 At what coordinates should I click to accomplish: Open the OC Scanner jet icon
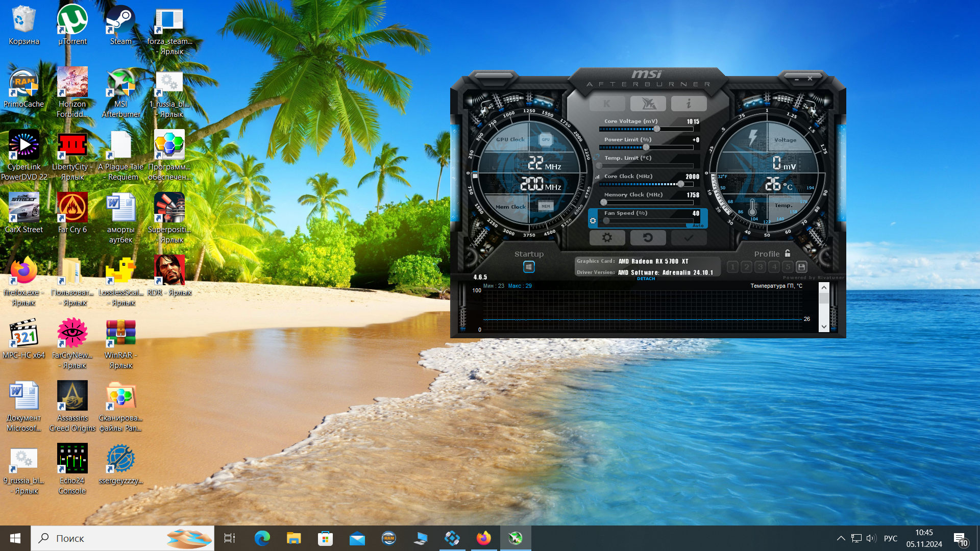pyautogui.click(x=648, y=104)
